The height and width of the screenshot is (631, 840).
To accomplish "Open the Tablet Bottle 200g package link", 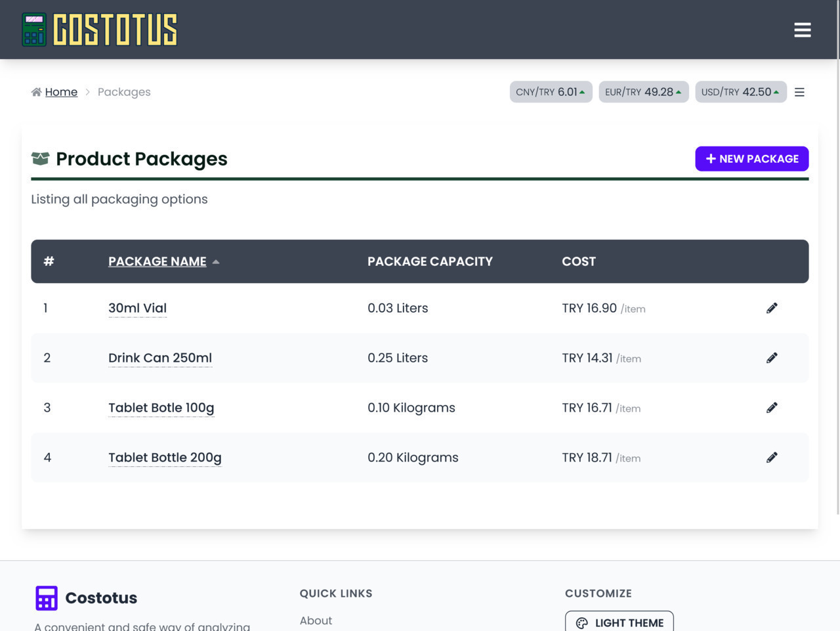I will (165, 458).
